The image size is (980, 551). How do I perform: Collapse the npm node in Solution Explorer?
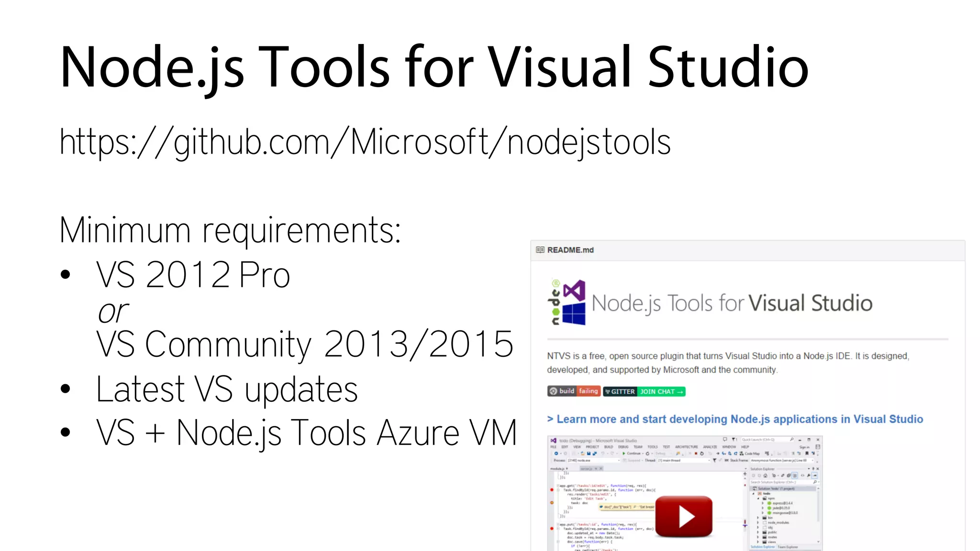(x=758, y=498)
